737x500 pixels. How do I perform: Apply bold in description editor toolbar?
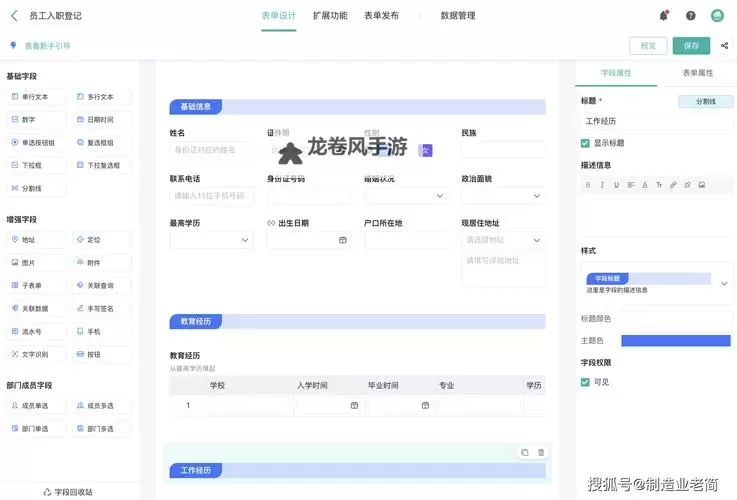click(588, 185)
